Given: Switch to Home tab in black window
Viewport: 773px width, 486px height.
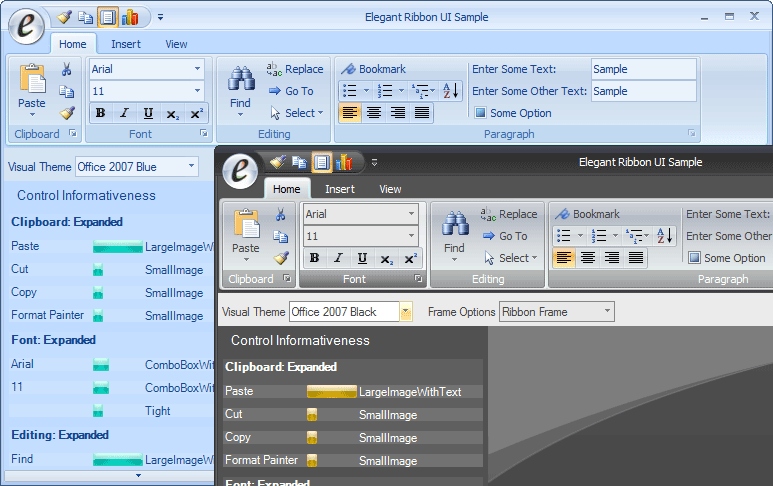Looking at the screenshot, I should [x=286, y=189].
